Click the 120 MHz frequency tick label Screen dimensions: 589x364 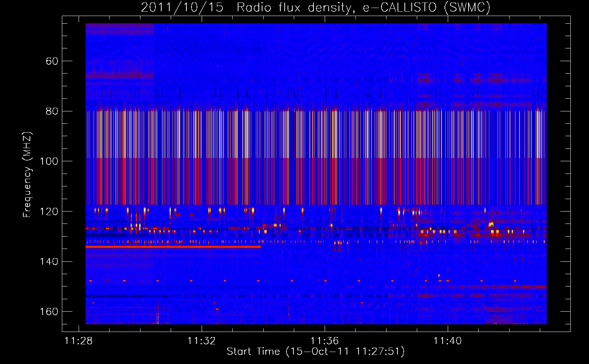(x=49, y=211)
